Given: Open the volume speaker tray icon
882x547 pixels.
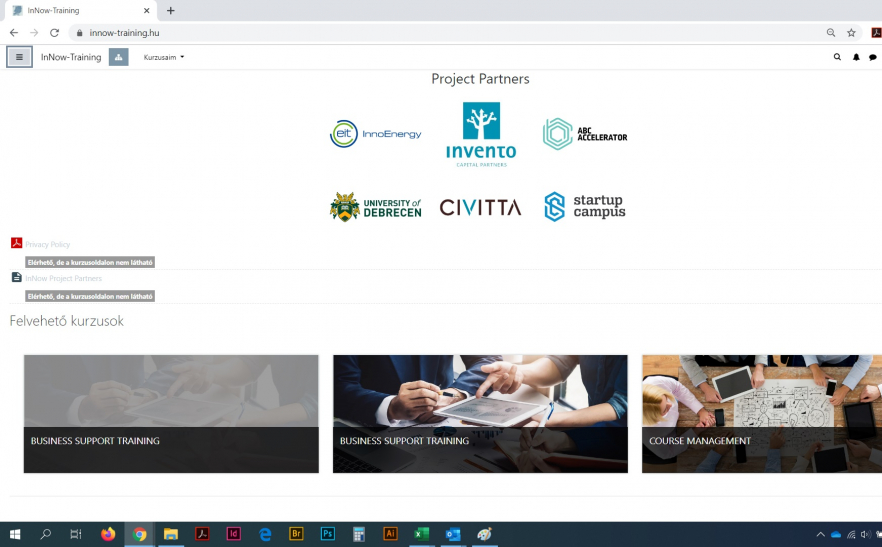Looking at the screenshot, I should coord(866,535).
